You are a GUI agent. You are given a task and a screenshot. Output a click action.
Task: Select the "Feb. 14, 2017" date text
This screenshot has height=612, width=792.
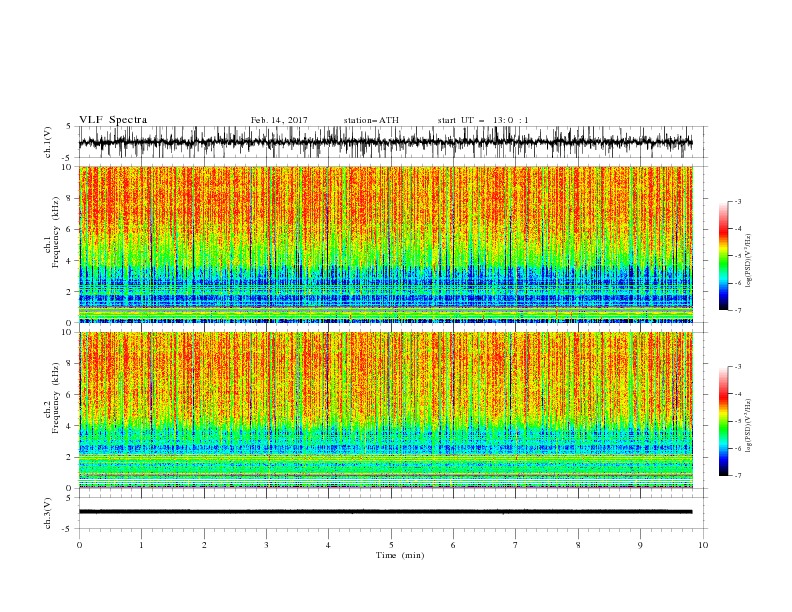(279, 120)
